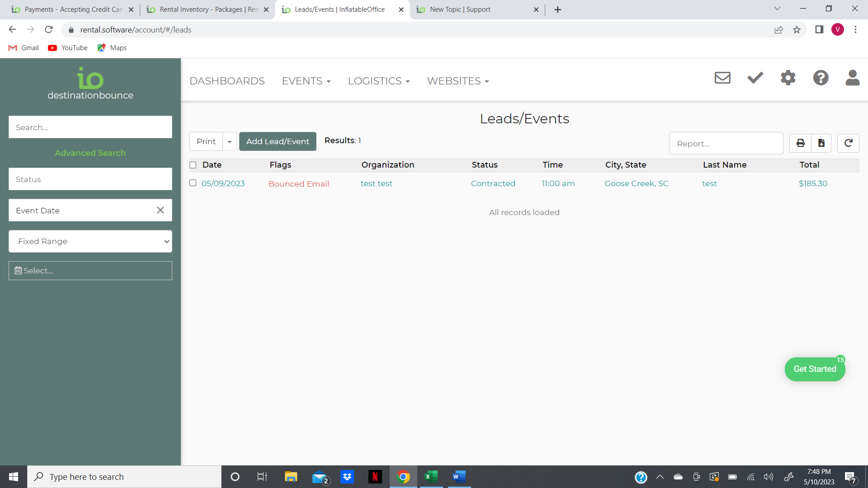The image size is (868, 488).
Task: Click the print report icon
Action: pyautogui.click(x=800, y=143)
